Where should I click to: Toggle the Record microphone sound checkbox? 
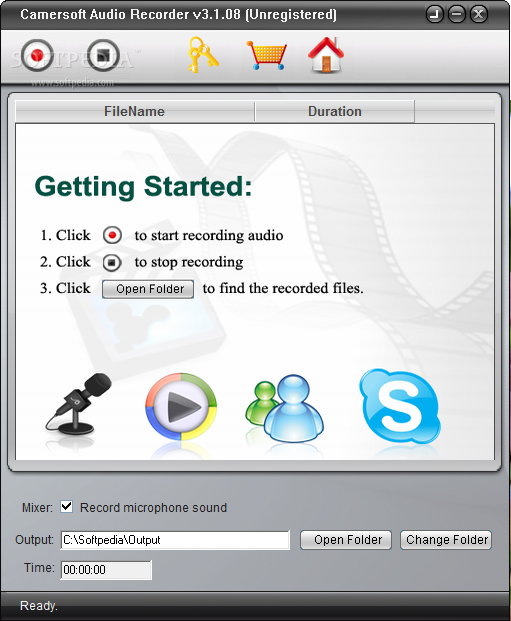67,507
